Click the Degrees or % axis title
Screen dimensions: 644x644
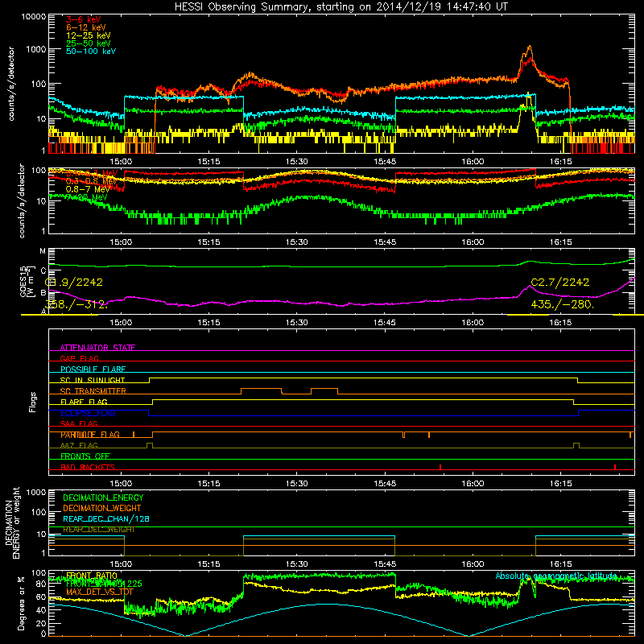pos(21,604)
